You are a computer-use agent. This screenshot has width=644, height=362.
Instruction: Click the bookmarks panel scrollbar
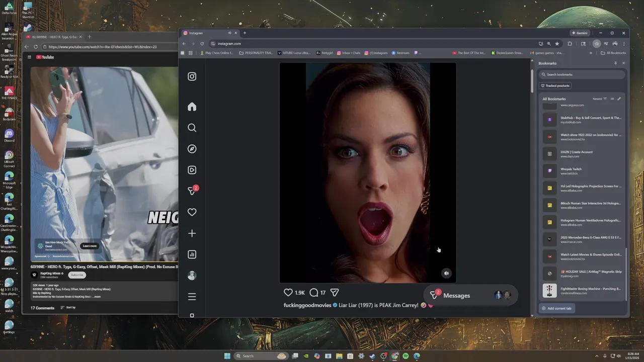pyautogui.click(x=626, y=274)
